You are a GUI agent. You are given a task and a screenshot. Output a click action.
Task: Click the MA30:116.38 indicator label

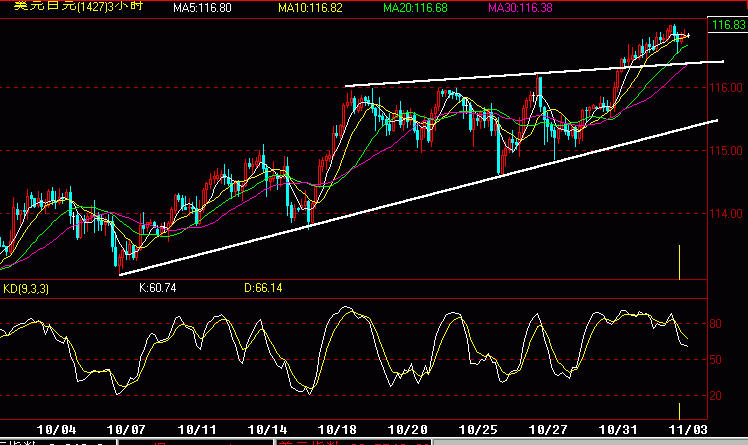click(x=520, y=8)
